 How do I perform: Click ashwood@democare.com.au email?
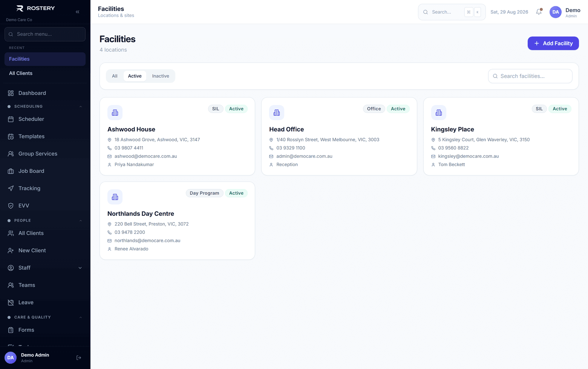pos(145,156)
